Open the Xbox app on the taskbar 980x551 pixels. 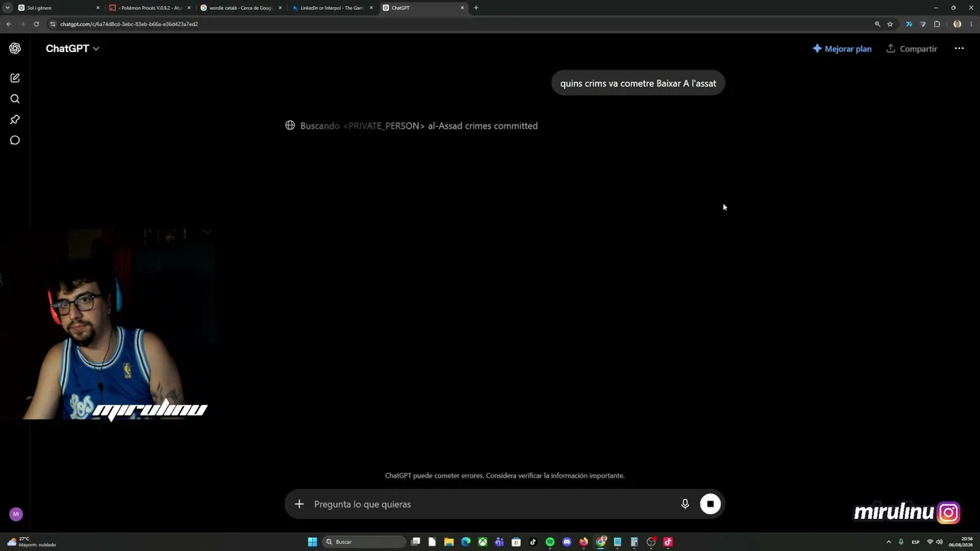coord(482,542)
